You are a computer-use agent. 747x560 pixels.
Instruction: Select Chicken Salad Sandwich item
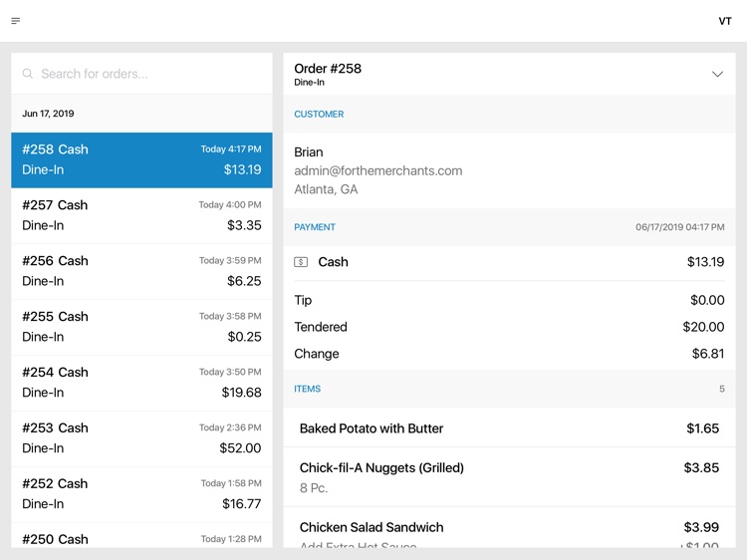(x=509, y=528)
